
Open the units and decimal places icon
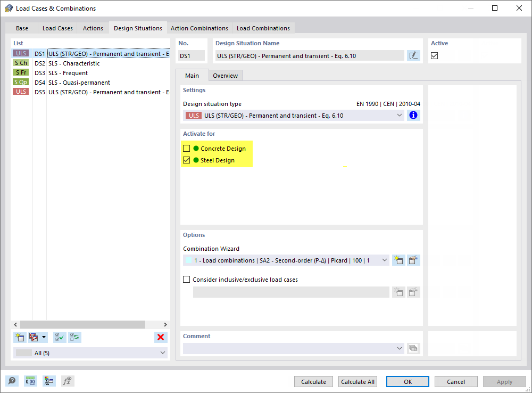(30, 381)
